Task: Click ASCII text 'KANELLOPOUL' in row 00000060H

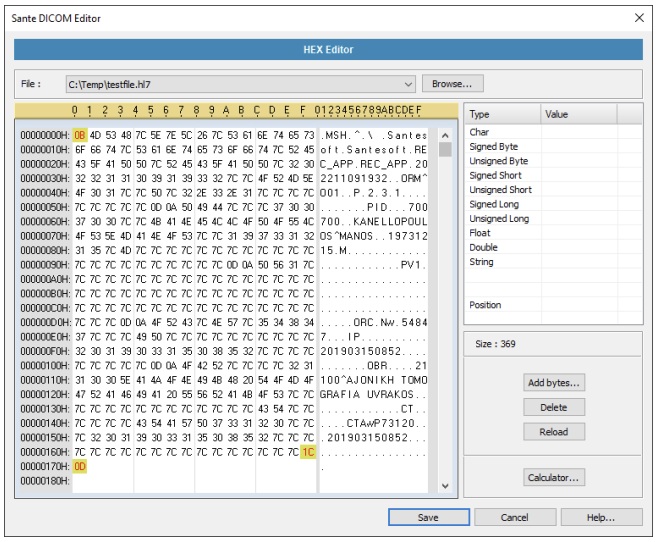Action: (x=390, y=221)
